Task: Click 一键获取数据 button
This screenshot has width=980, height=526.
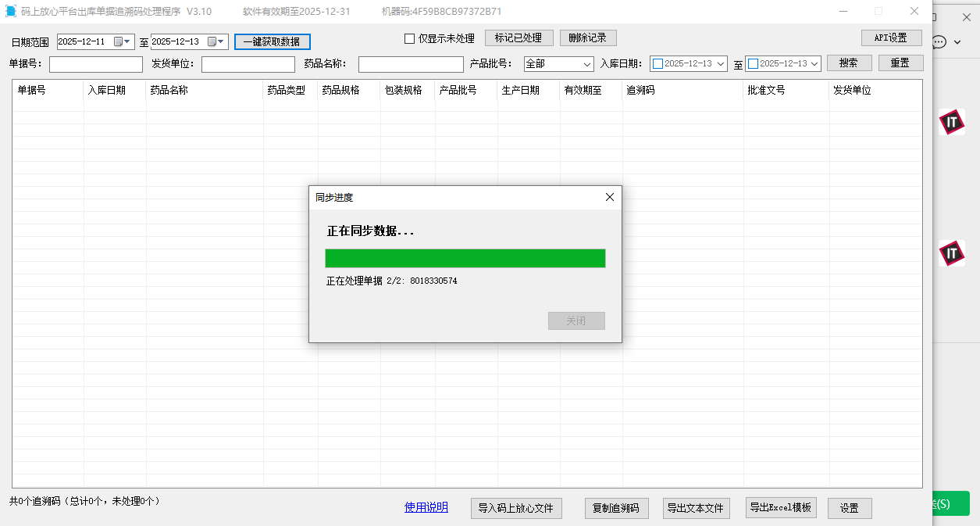Action: pos(273,42)
